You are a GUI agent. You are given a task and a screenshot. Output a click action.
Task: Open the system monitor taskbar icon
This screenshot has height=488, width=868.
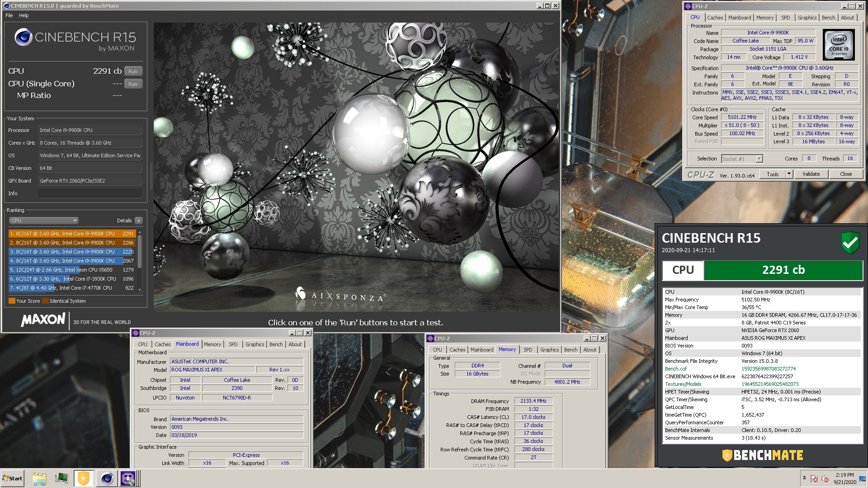coord(61,479)
